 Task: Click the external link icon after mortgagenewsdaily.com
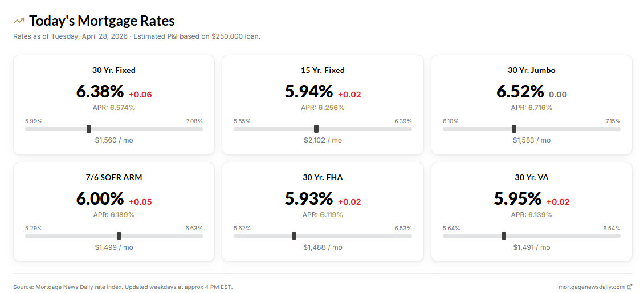[x=629, y=287]
